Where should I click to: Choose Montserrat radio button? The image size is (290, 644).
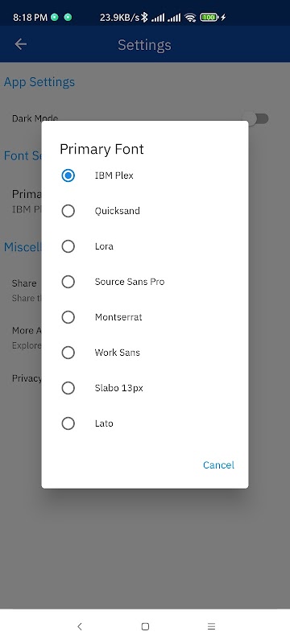(68, 317)
